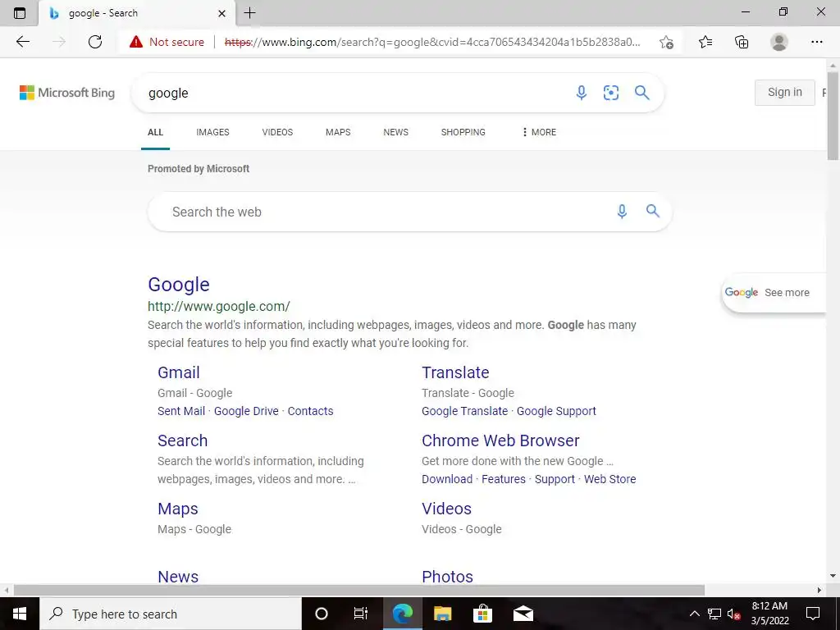
Task: Click the taskbar search box
Action: [171, 614]
